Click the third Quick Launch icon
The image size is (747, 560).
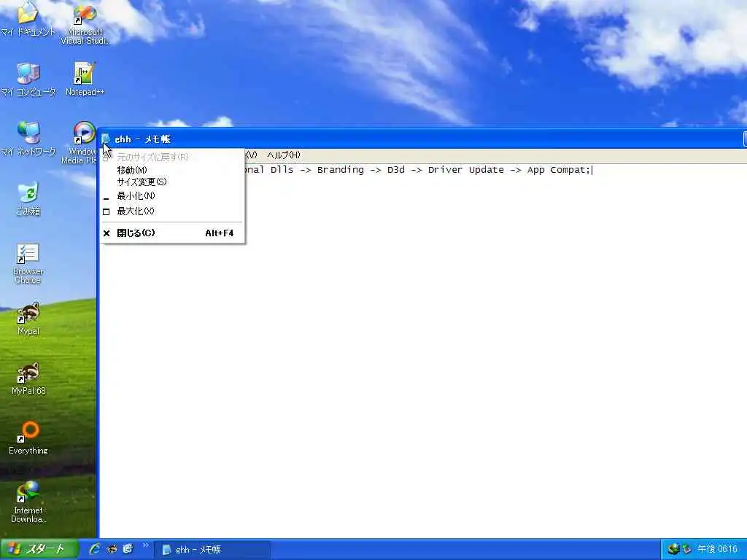pos(128,549)
